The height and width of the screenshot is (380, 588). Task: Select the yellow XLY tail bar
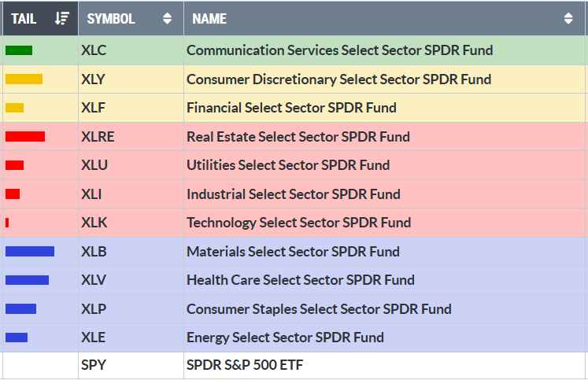(x=24, y=79)
